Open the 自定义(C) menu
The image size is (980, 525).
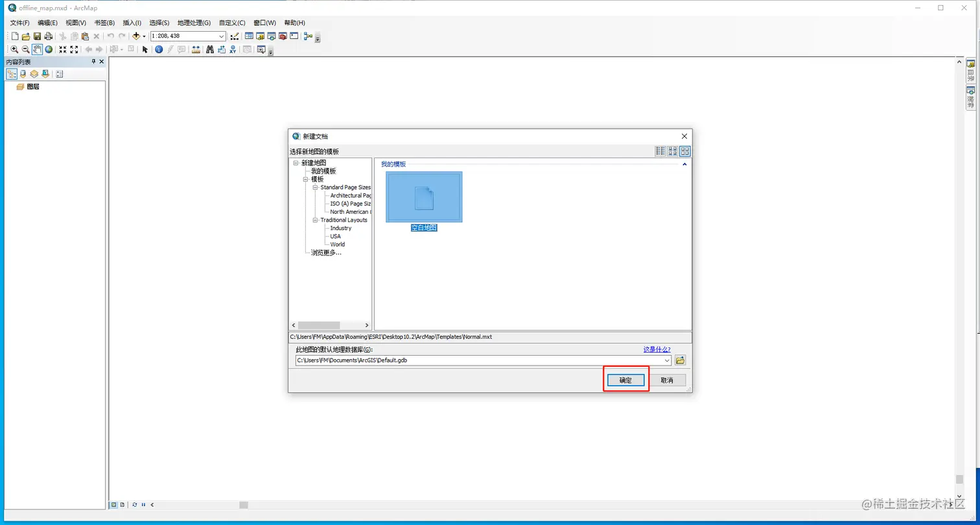pyautogui.click(x=232, y=23)
